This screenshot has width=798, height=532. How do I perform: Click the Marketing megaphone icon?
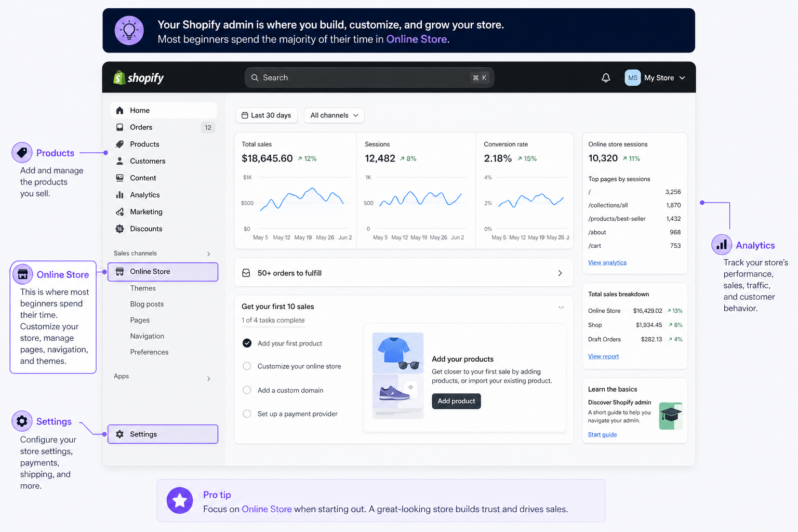120,212
